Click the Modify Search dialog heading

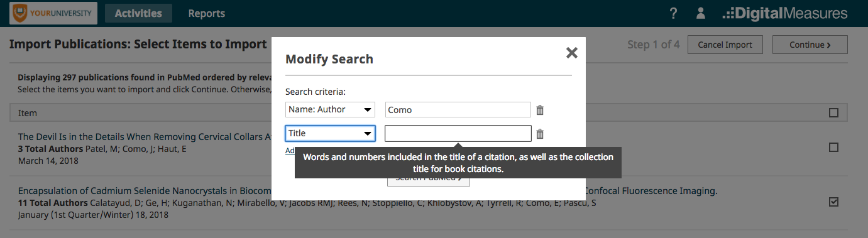pyautogui.click(x=329, y=59)
